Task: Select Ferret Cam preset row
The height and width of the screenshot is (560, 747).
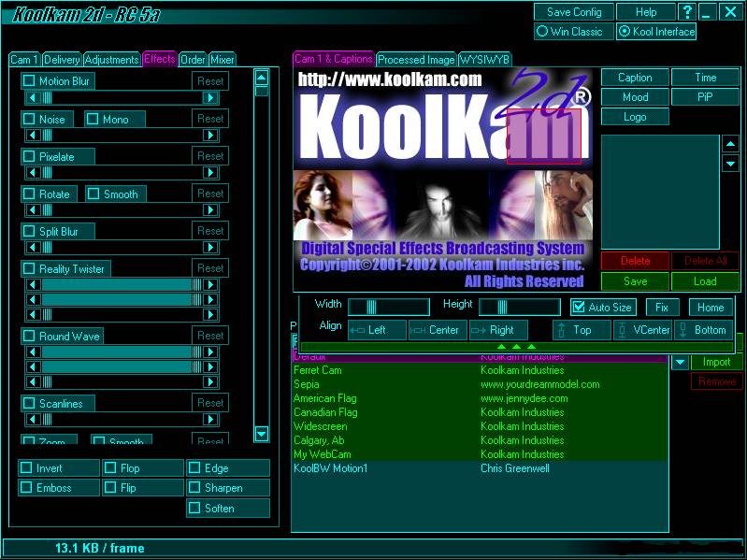Action: (480, 370)
